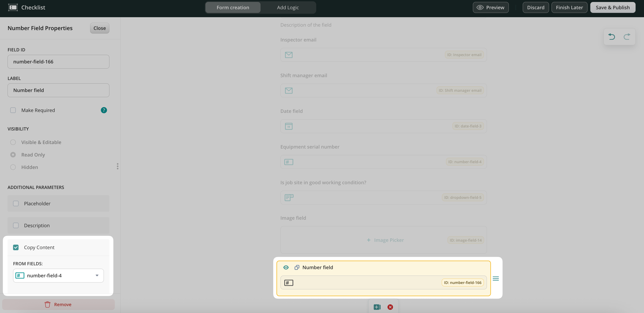
Task: Click the Save & Publish button
Action: (x=612, y=8)
